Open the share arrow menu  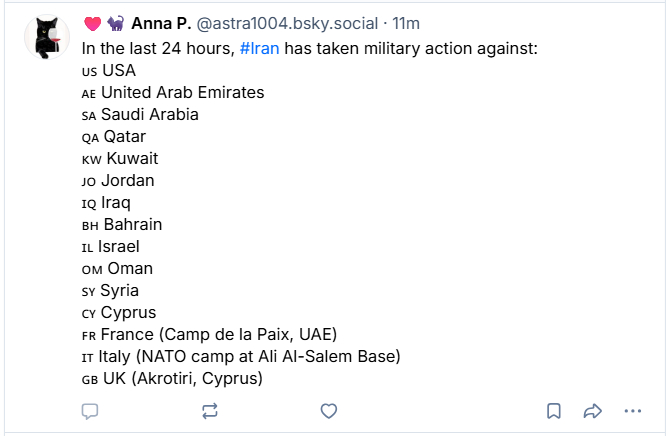coord(592,411)
